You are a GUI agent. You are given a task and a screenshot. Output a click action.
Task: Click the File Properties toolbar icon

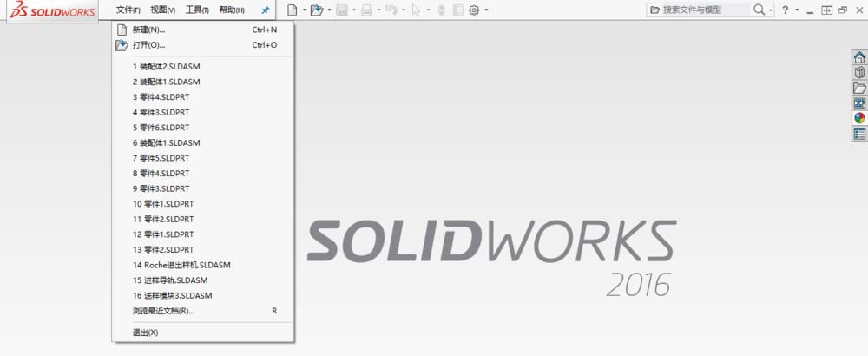[x=457, y=10]
